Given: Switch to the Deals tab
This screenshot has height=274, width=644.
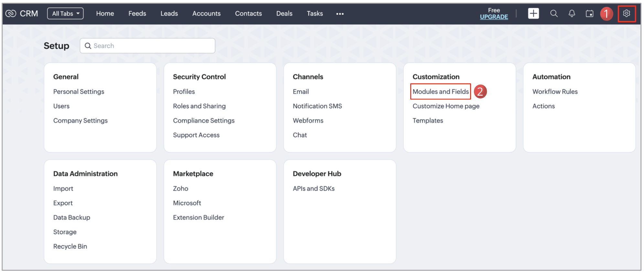Looking at the screenshot, I should coord(284,14).
